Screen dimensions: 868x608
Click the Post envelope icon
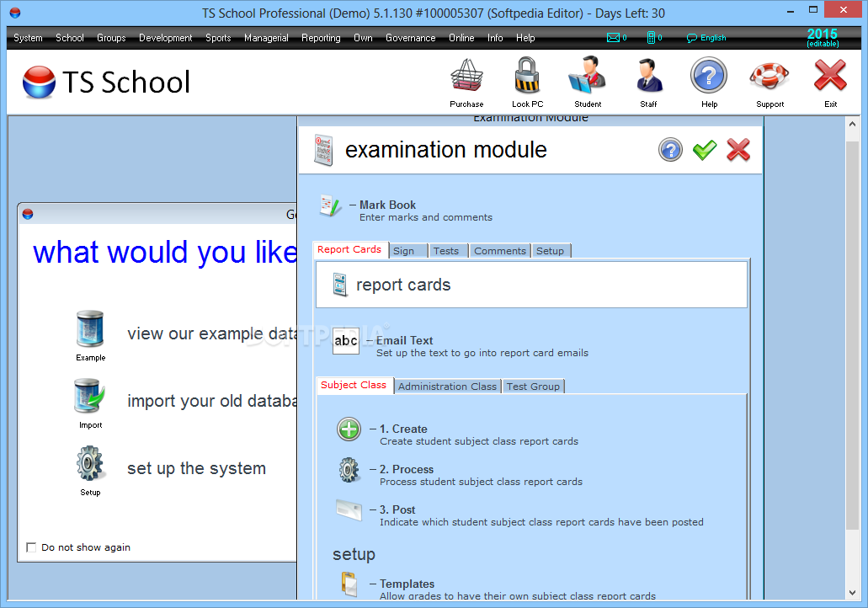[x=349, y=509]
